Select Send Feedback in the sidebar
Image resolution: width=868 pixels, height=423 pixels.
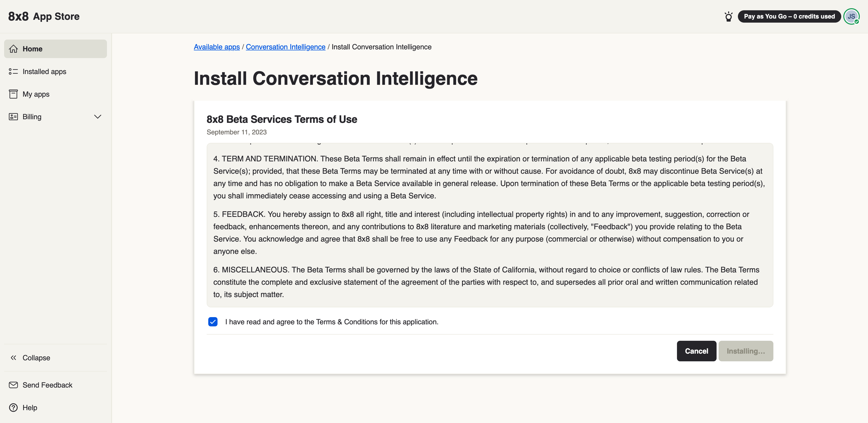tap(56, 385)
